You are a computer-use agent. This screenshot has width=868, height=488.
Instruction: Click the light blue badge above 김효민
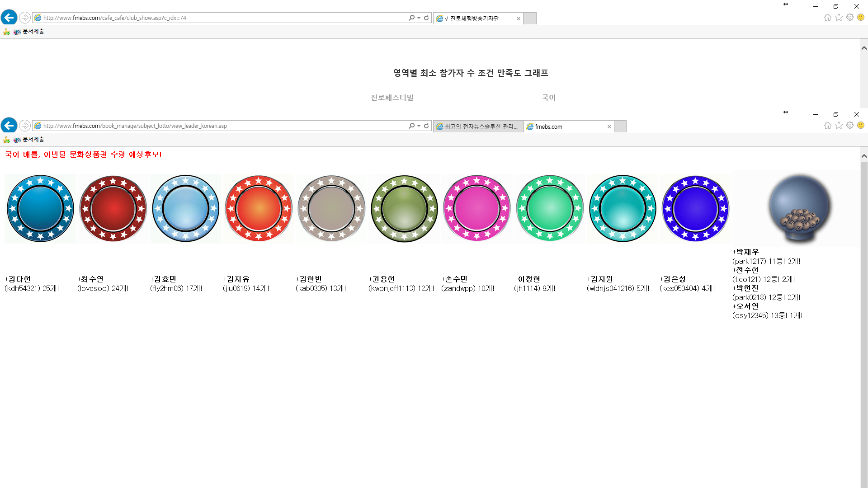(x=186, y=209)
